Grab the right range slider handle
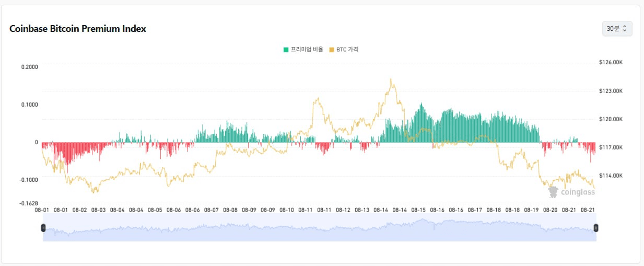This screenshot has height=266, width=644. (x=596, y=228)
